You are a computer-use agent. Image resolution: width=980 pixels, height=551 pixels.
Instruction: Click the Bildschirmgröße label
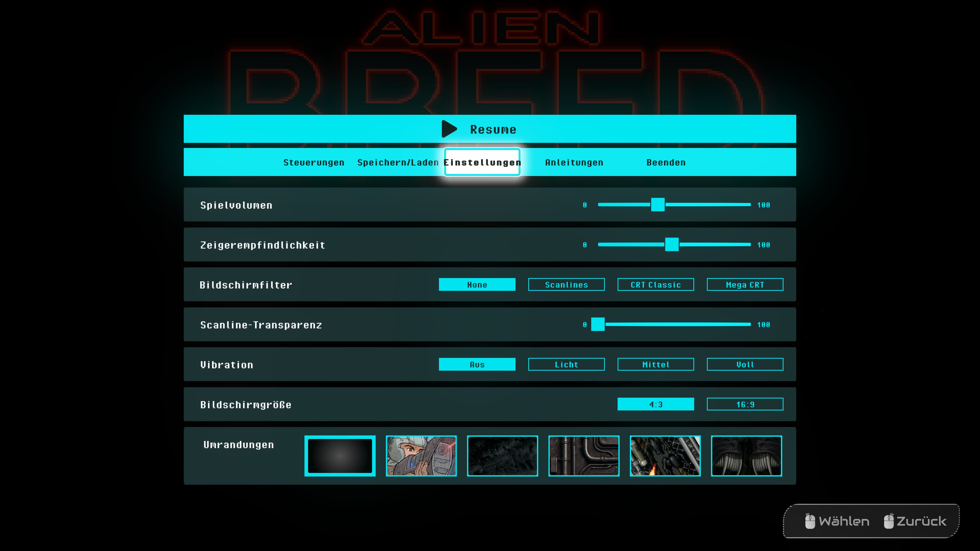coord(246,405)
